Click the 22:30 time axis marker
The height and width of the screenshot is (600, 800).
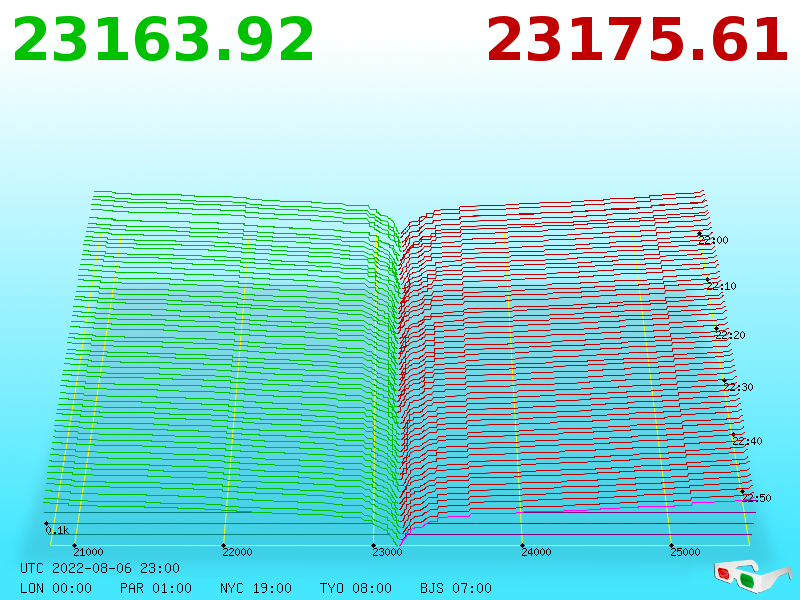point(738,387)
